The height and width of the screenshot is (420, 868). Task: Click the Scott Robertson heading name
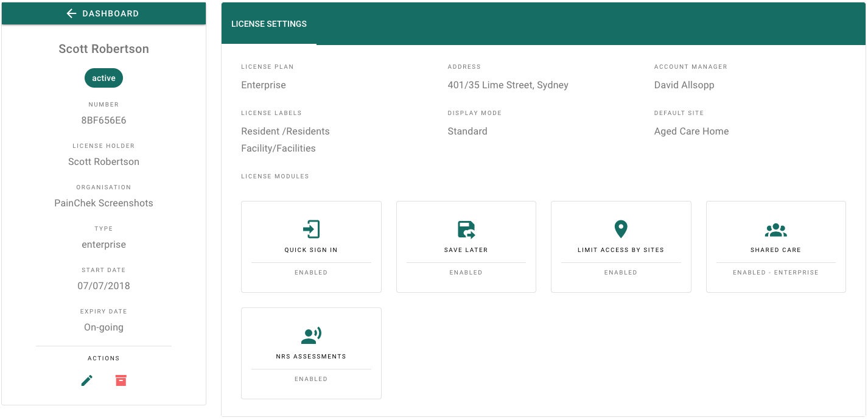pyautogui.click(x=103, y=49)
